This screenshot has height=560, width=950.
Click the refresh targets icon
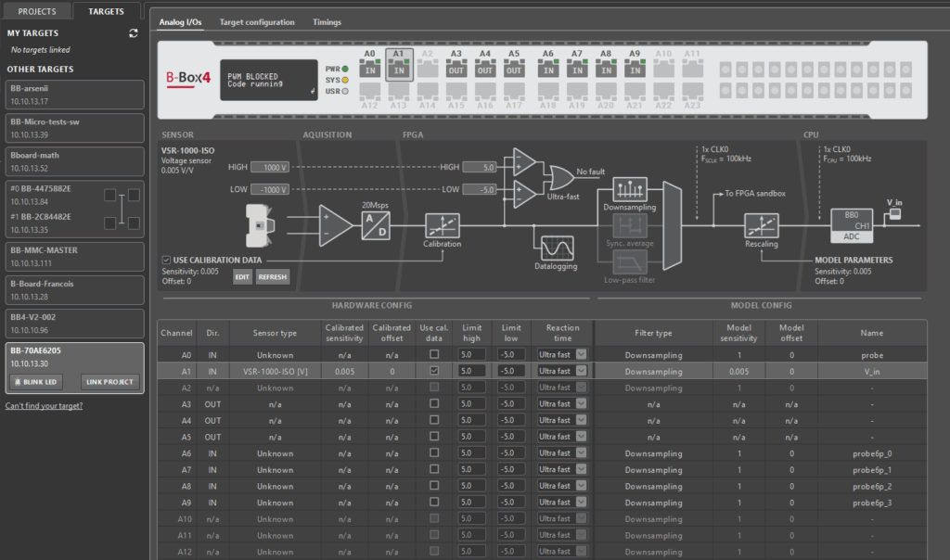(x=134, y=33)
